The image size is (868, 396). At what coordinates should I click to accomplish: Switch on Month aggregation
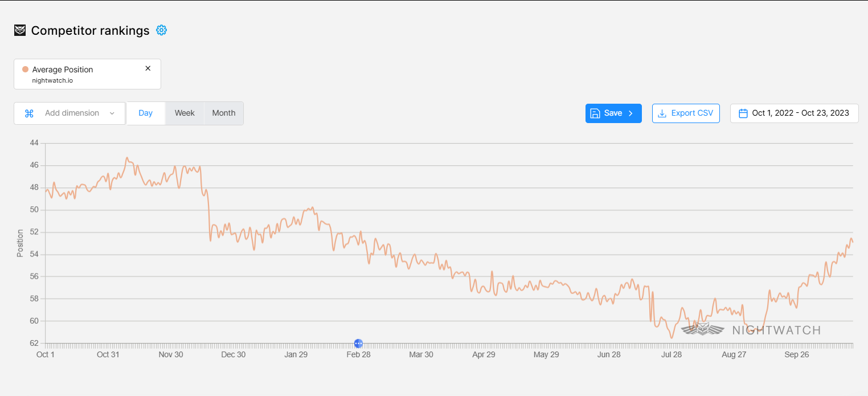223,113
